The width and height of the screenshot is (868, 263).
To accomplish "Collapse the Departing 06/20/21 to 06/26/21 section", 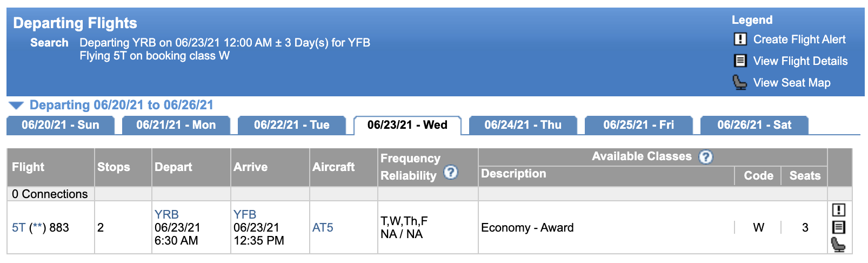I will (x=16, y=105).
